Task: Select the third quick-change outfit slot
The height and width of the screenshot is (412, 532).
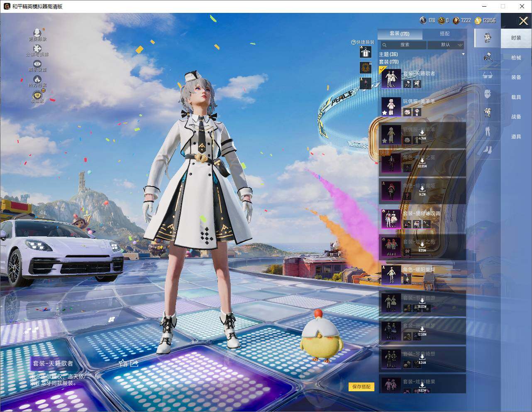Action: [366, 83]
